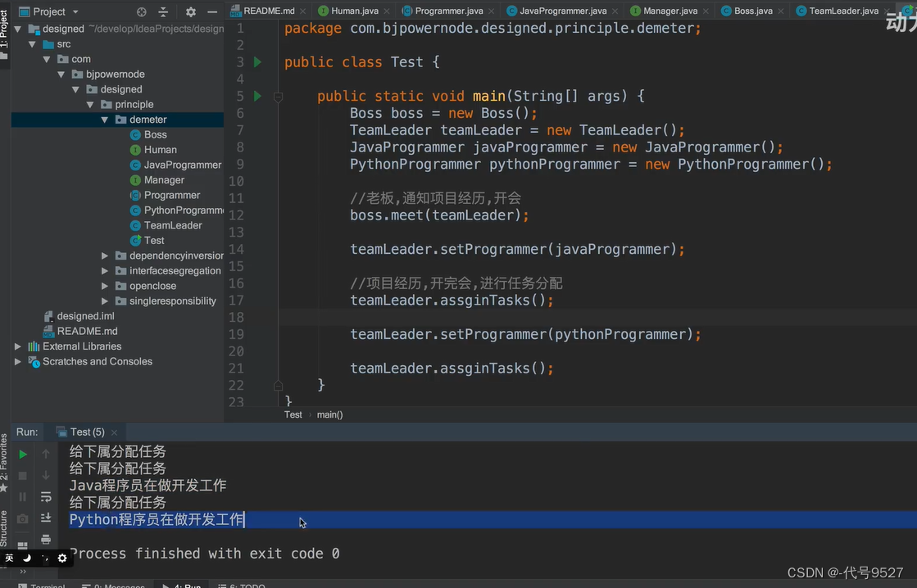Open the Project view dropdown
917x588 pixels.
click(x=75, y=11)
